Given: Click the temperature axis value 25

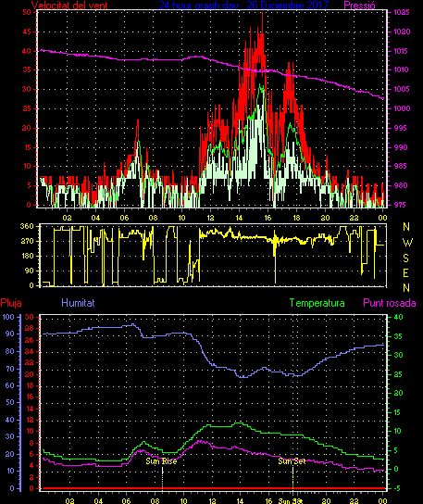Looking at the screenshot, I should point(398,374).
